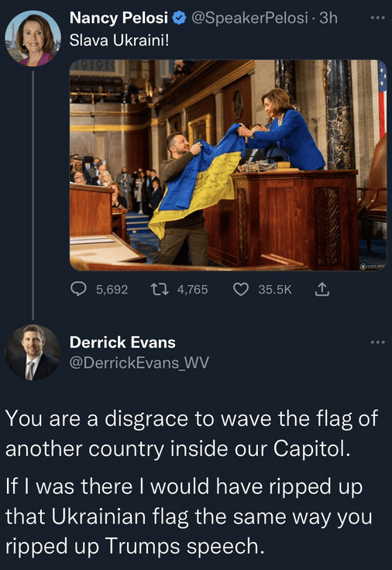Tap the share upload icon
Screen dimensions: 392x570
click(x=322, y=290)
